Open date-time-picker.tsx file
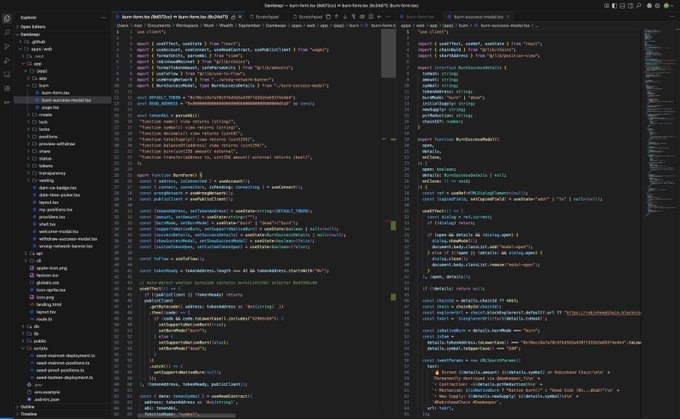 point(59,195)
